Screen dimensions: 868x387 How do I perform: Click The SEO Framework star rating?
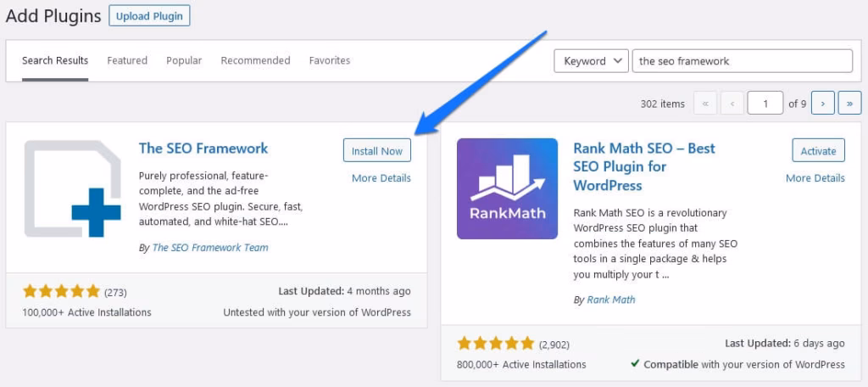[x=61, y=292]
